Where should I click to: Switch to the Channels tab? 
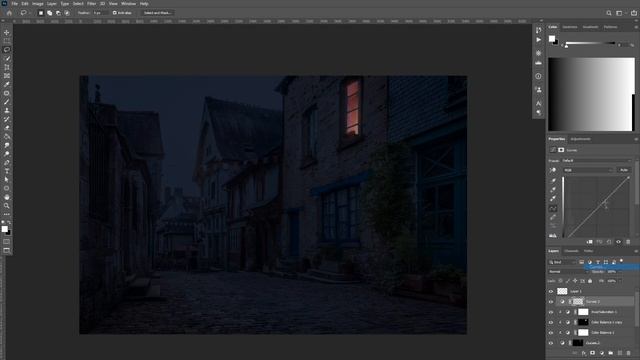(571, 251)
